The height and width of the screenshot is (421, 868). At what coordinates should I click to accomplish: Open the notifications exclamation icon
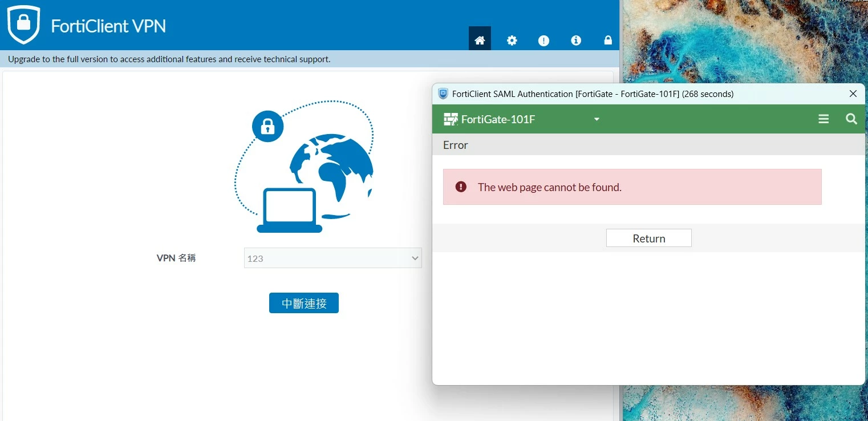(544, 41)
